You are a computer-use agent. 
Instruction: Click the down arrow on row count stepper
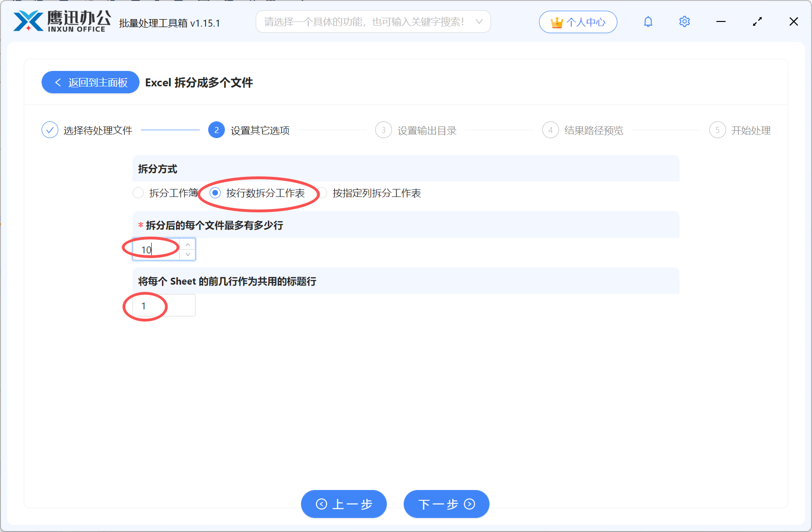[x=187, y=254]
